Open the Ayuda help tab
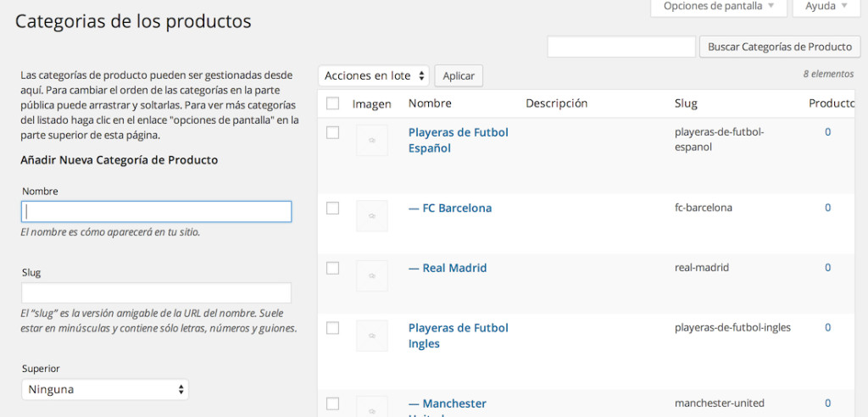The width and height of the screenshot is (868, 417). click(x=826, y=7)
